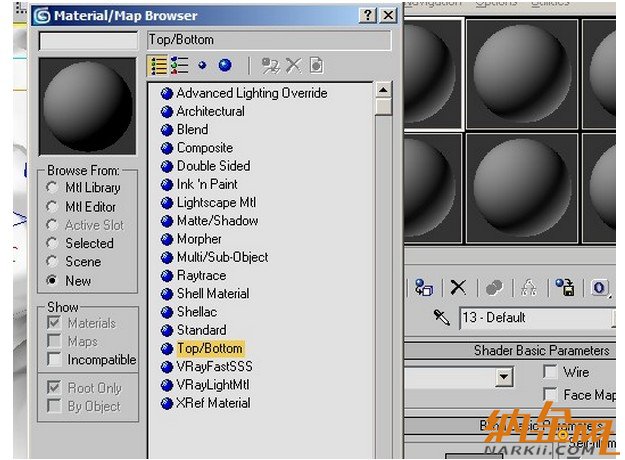Select Double Sided material
The width and height of the screenshot is (625, 460).
point(214,166)
